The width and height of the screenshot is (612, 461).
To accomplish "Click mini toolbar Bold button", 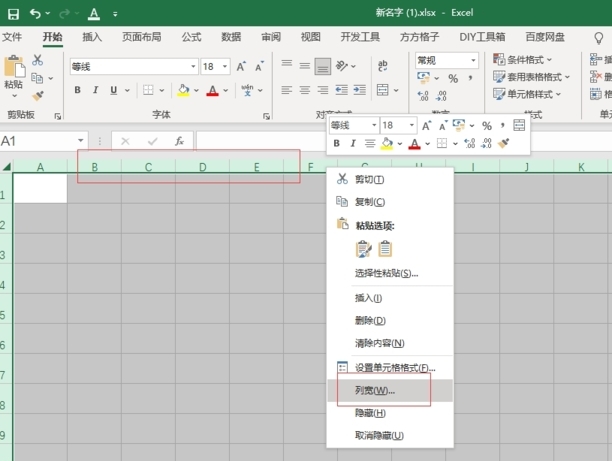I will (336, 143).
